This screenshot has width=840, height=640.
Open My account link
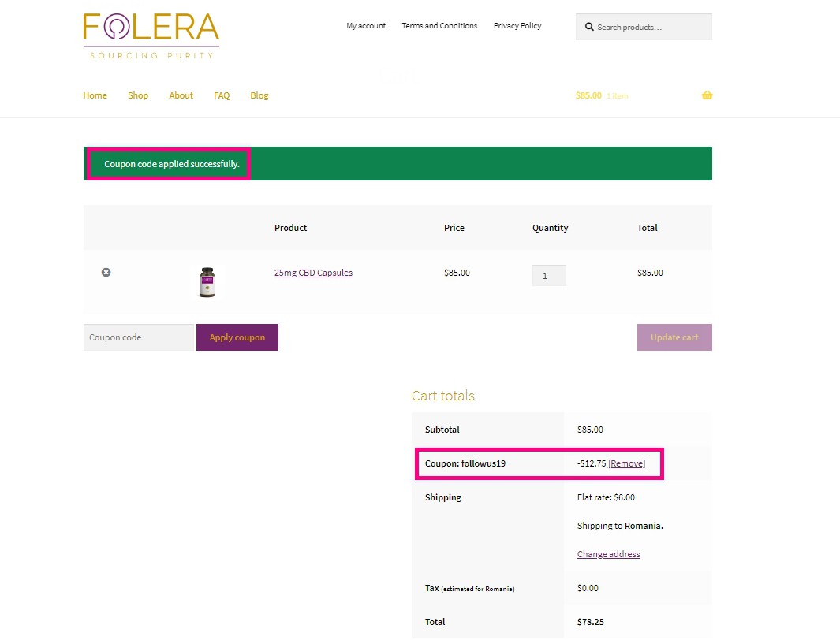[366, 26]
